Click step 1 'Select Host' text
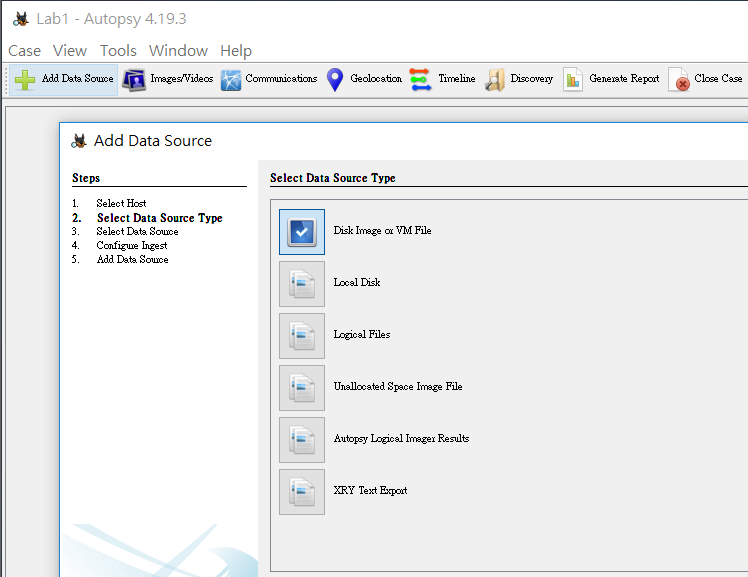Image resolution: width=748 pixels, height=577 pixels. (x=121, y=203)
